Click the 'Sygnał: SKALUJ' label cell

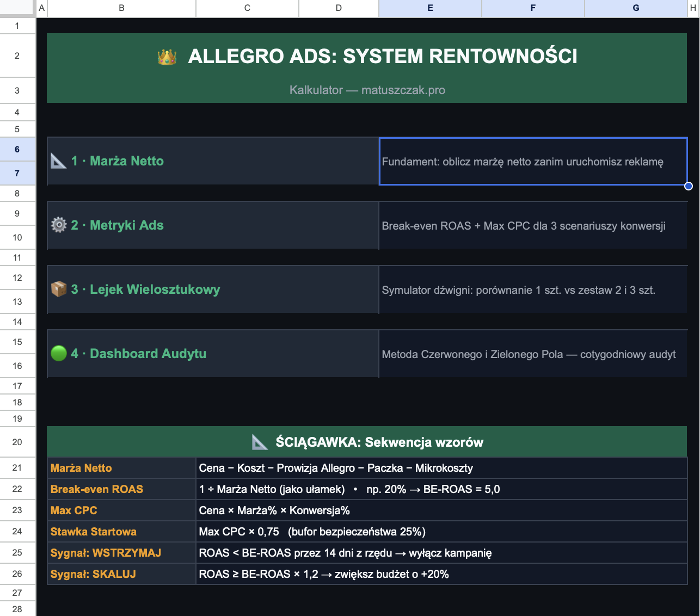pos(93,574)
